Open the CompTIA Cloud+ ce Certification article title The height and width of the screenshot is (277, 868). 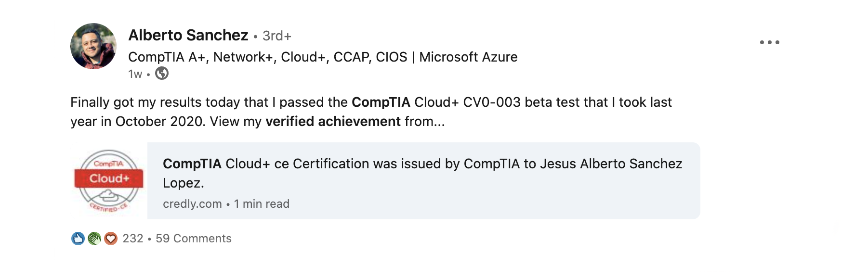click(x=422, y=173)
